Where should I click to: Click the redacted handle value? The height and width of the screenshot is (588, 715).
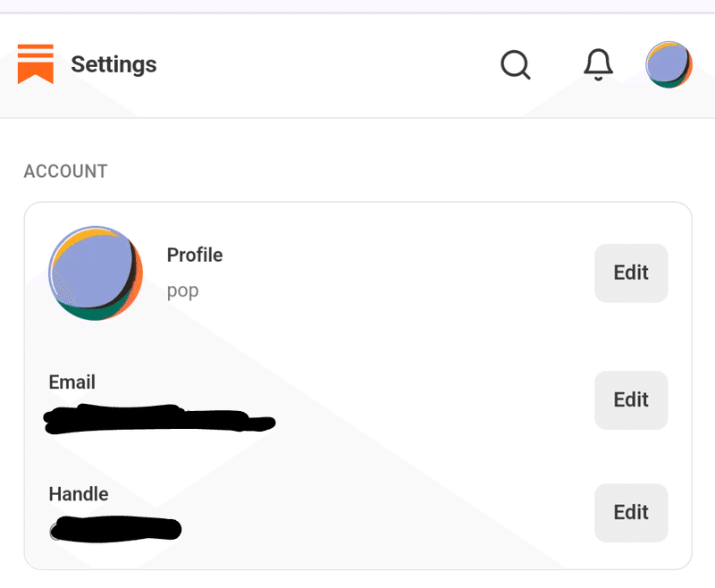pos(115,529)
